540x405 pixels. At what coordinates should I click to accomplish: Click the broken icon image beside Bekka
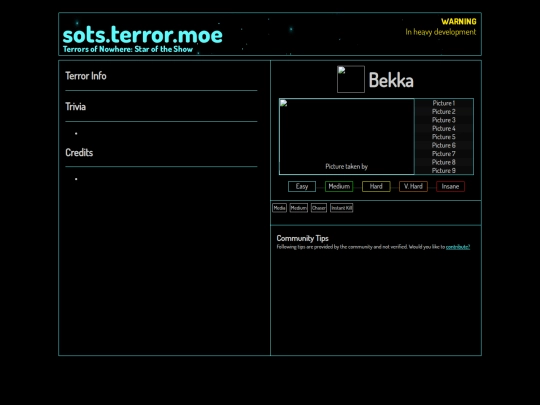[x=351, y=79]
